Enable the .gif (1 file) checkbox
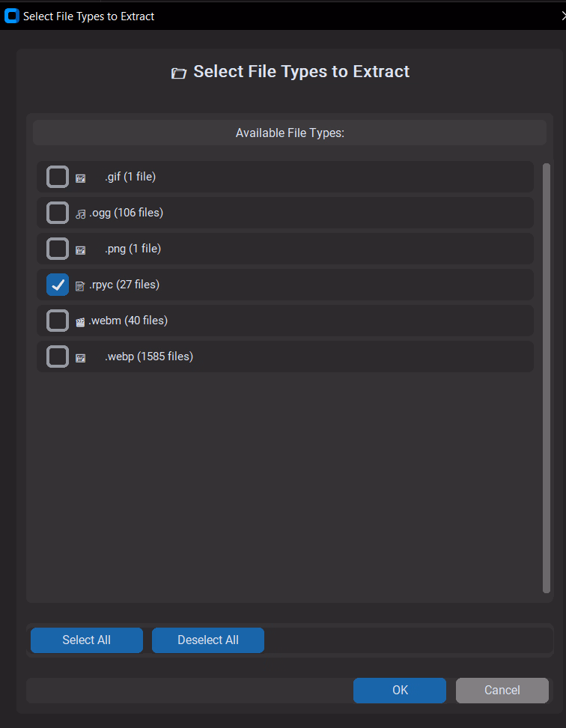Image resolution: width=566 pixels, height=728 pixels. [x=58, y=177]
